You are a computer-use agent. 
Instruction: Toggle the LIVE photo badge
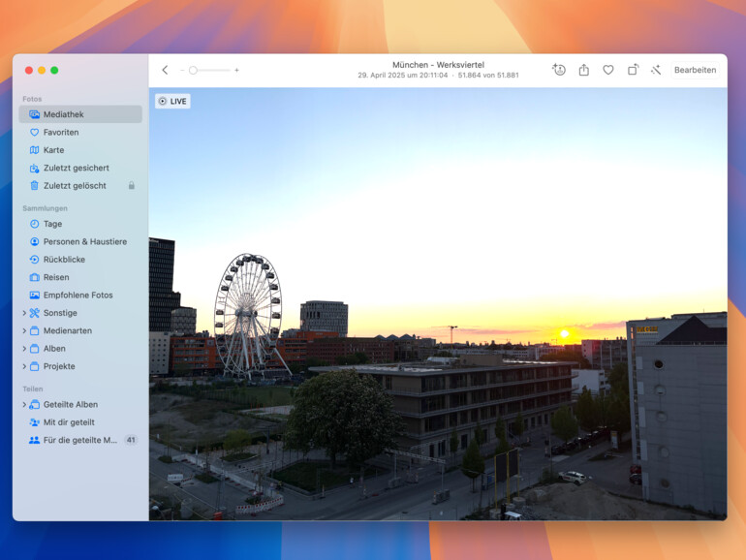172,101
